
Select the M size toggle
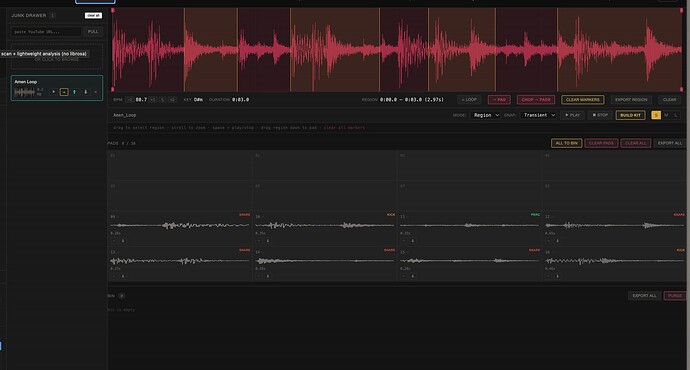(x=666, y=115)
